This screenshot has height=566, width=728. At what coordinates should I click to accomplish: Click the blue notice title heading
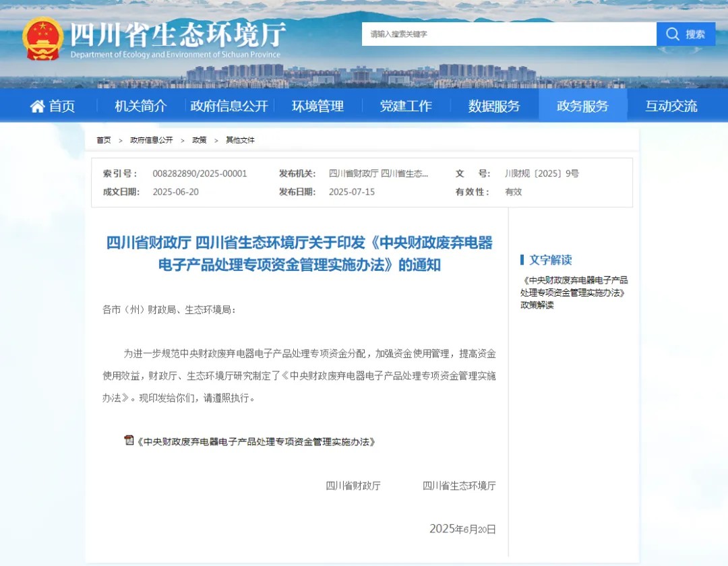[x=299, y=254]
